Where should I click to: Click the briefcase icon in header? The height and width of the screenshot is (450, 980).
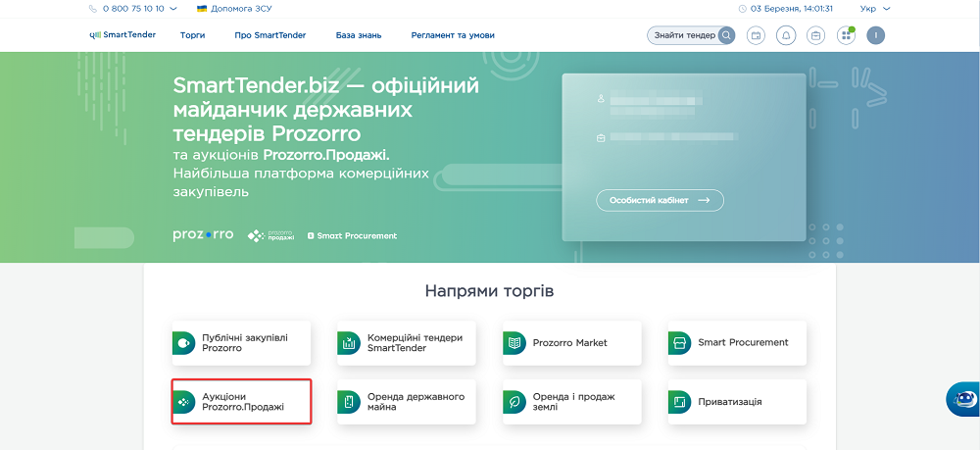click(x=815, y=35)
